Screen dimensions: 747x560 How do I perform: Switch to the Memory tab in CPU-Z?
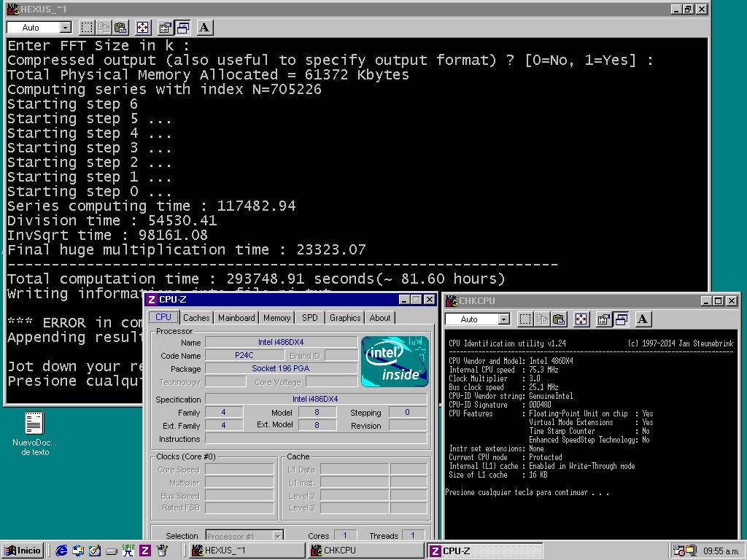coord(276,318)
